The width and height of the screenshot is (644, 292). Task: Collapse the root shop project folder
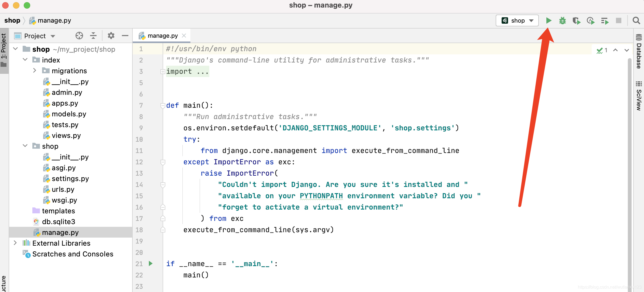(x=16, y=49)
